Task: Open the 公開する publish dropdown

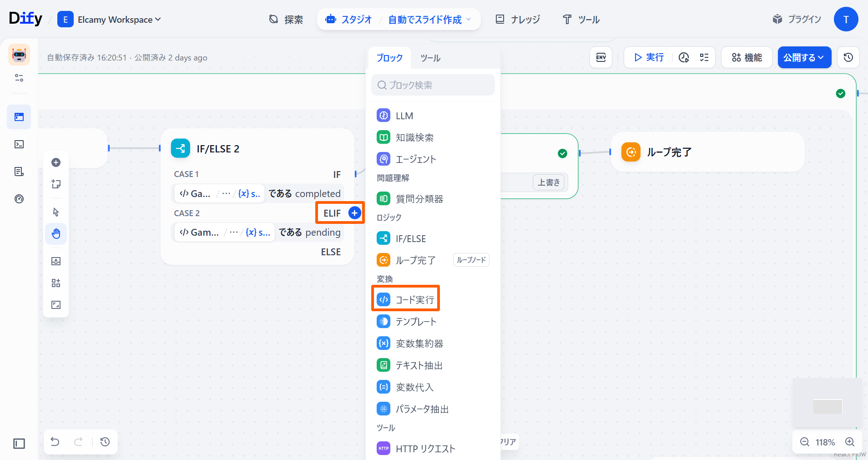Action: coord(804,57)
